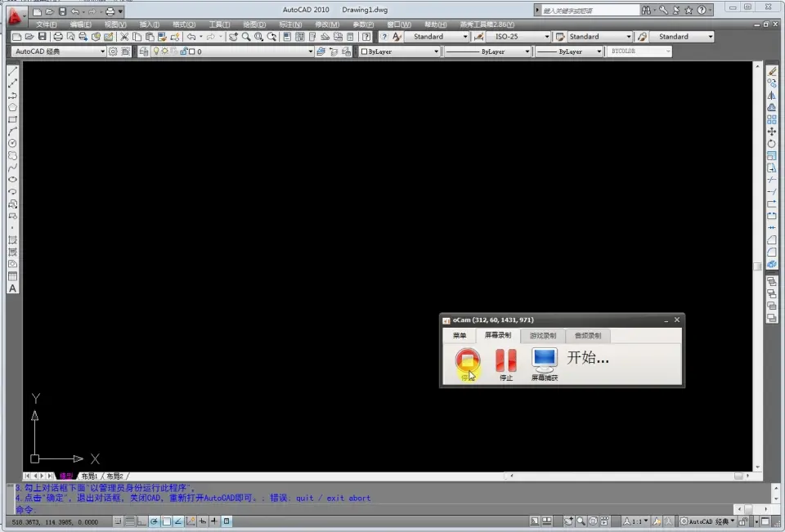Open the oCam 菜单 button

(x=459, y=335)
